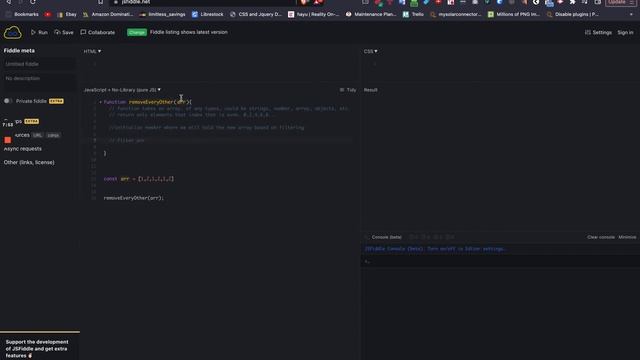The height and width of the screenshot is (360, 640).
Task: Go back in browser history
Action: (x=9, y=2)
